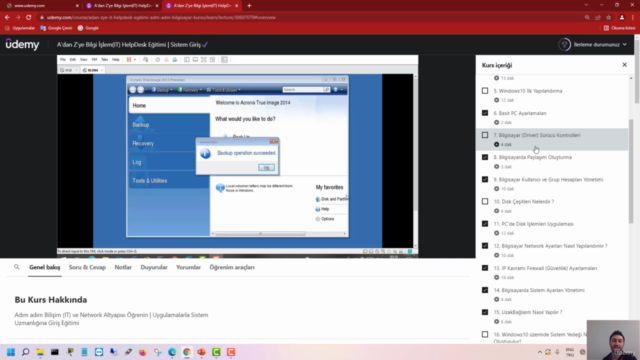Image resolution: width=640 pixels, height=360 pixels.
Task: Open Microsoft Edge from the taskbar
Action: [x=172, y=352]
